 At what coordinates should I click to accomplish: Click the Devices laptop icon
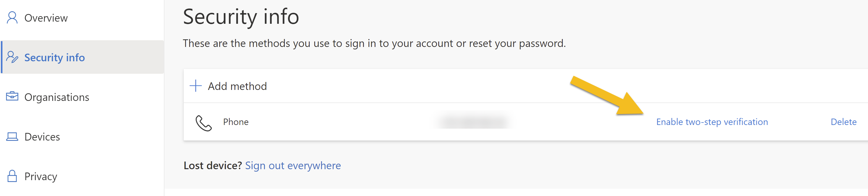[12, 137]
